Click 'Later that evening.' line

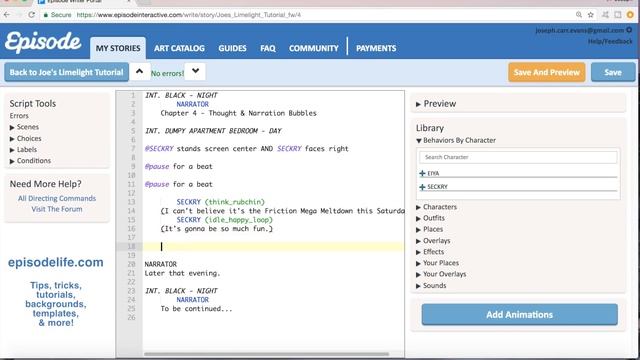(182, 273)
